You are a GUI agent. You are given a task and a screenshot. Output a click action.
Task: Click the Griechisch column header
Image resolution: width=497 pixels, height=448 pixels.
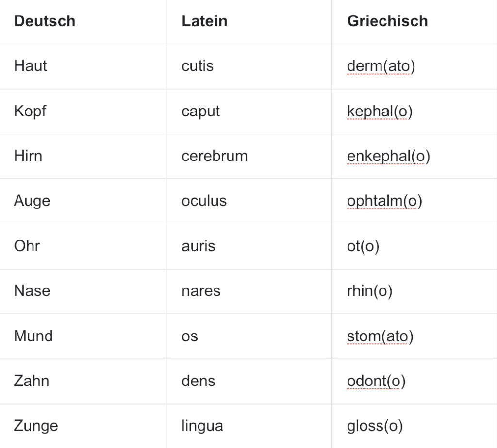point(387,21)
